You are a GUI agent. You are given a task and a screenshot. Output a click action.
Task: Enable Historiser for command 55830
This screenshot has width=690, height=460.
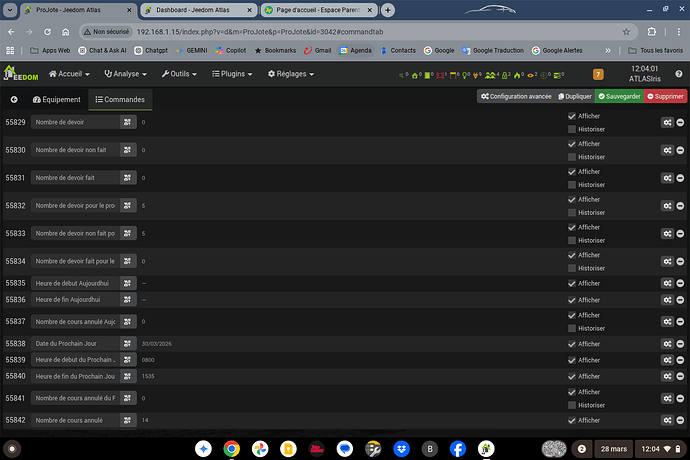pyautogui.click(x=572, y=157)
